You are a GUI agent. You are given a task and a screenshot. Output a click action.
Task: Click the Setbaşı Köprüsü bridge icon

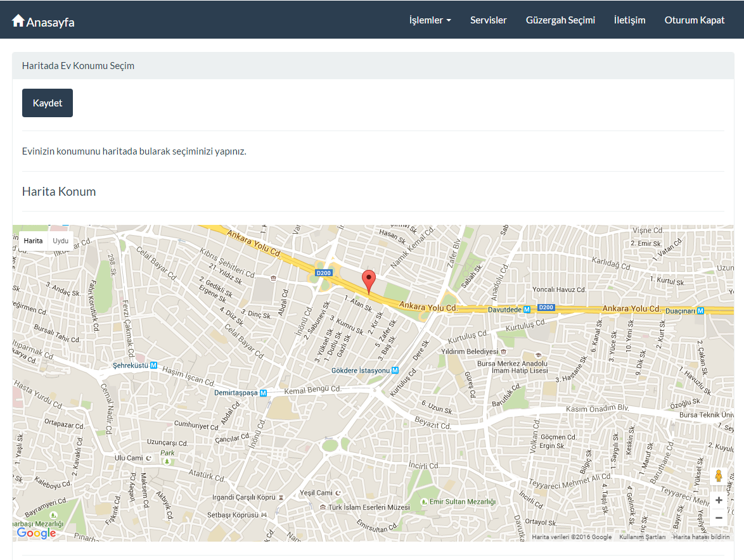click(x=264, y=514)
